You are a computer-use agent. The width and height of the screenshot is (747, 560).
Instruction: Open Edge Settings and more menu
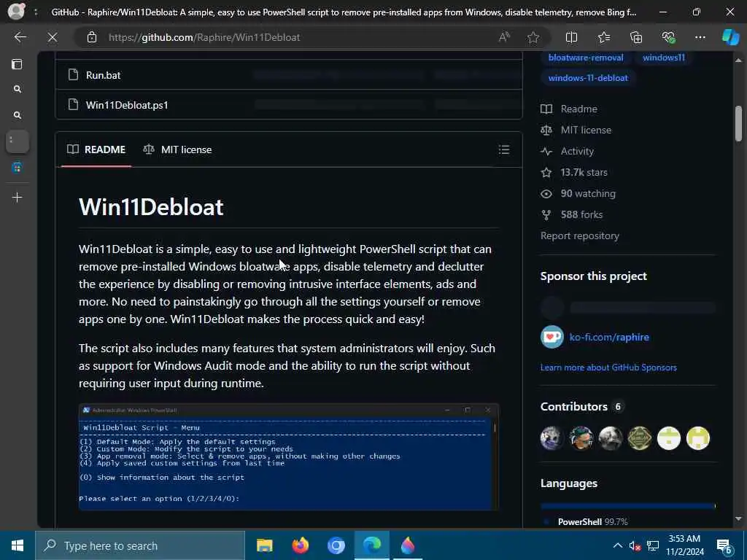[700, 37]
